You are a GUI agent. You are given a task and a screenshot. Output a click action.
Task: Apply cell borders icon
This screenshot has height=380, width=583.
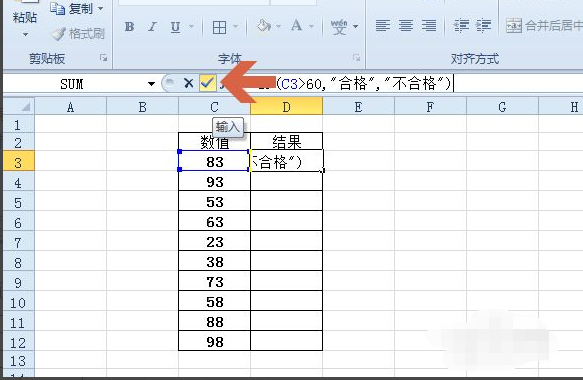(x=219, y=27)
